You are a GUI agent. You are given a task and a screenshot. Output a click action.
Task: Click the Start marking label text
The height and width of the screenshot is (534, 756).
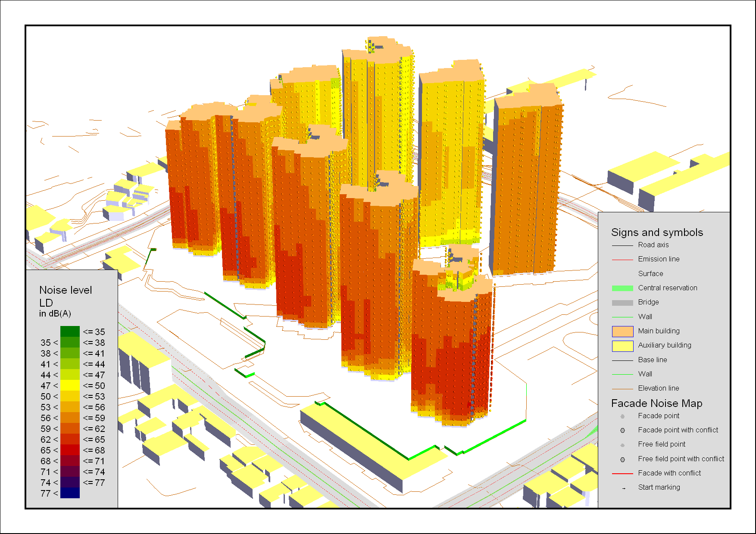click(659, 487)
